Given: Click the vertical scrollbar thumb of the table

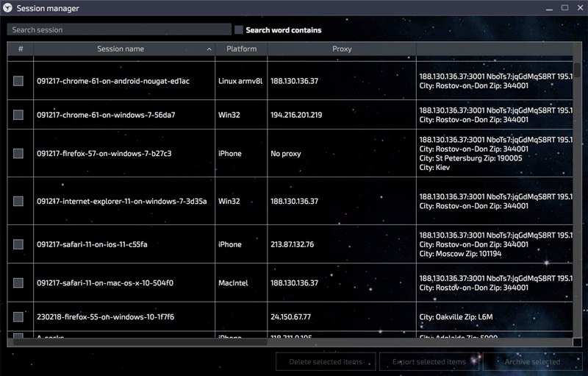Looking at the screenshot, I should [x=577, y=70].
